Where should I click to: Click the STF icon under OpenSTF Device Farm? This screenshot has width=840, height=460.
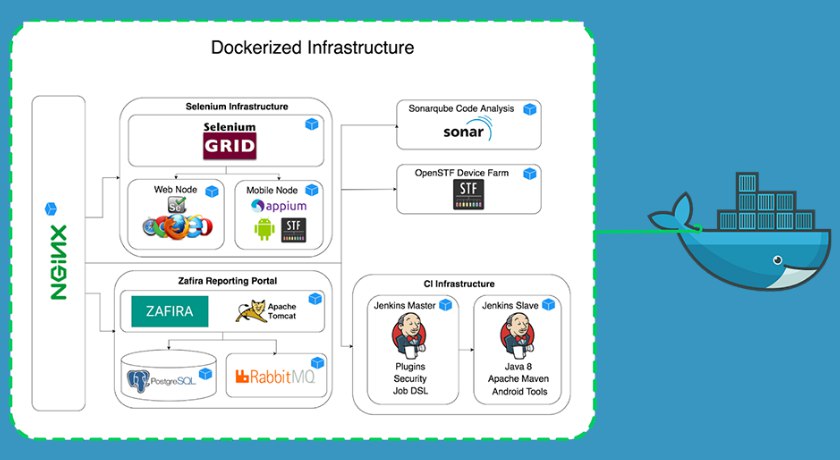[x=469, y=194]
